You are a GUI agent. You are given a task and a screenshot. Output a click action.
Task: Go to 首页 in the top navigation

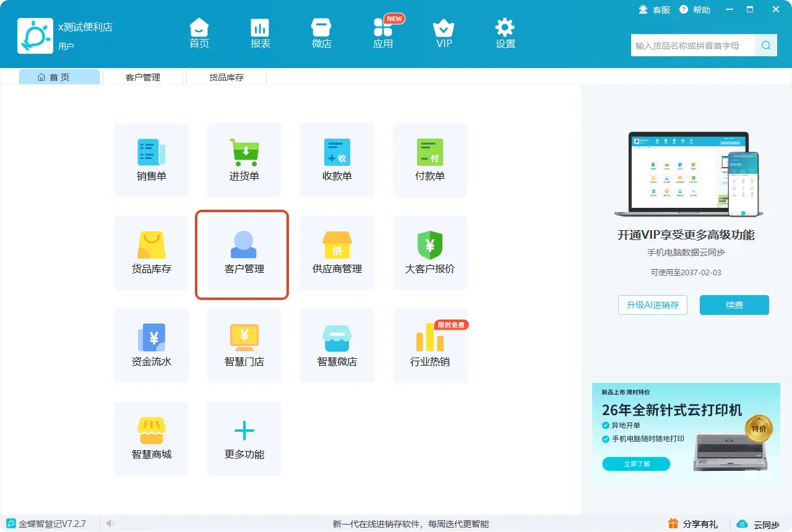coord(199,33)
